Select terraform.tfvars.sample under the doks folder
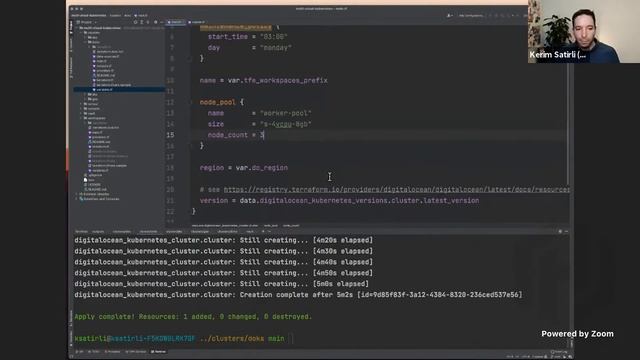The height and width of the screenshot is (360, 640). pyautogui.click(x=114, y=85)
